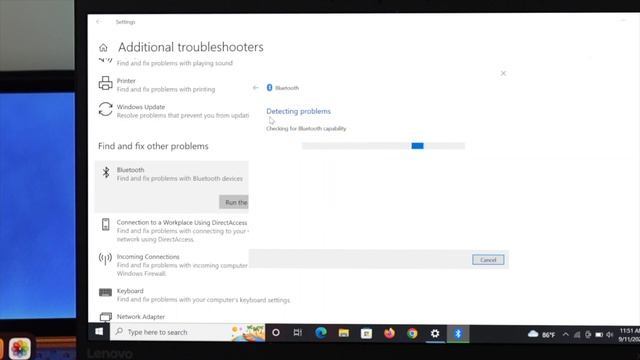Show hidden system tray icons
The image size is (640, 360).
click(x=566, y=334)
